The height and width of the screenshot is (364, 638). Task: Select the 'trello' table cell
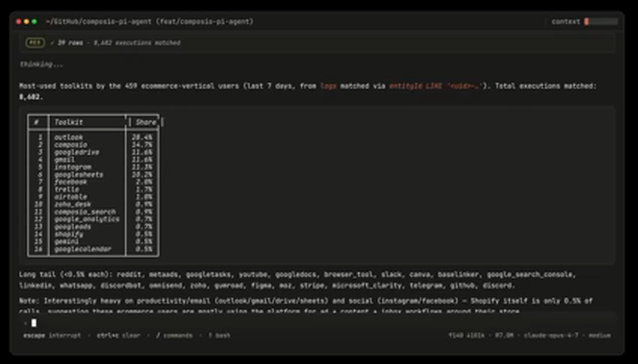(67, 190)
